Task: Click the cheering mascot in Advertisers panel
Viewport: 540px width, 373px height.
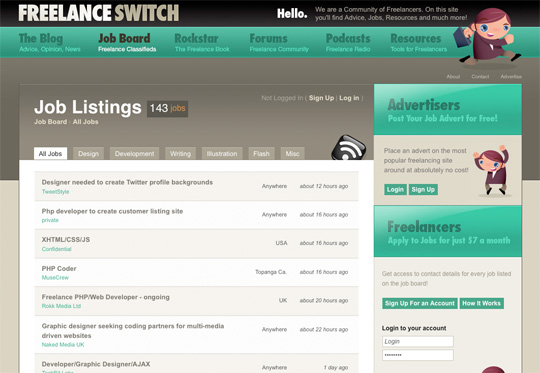Action: pos(492,170)
